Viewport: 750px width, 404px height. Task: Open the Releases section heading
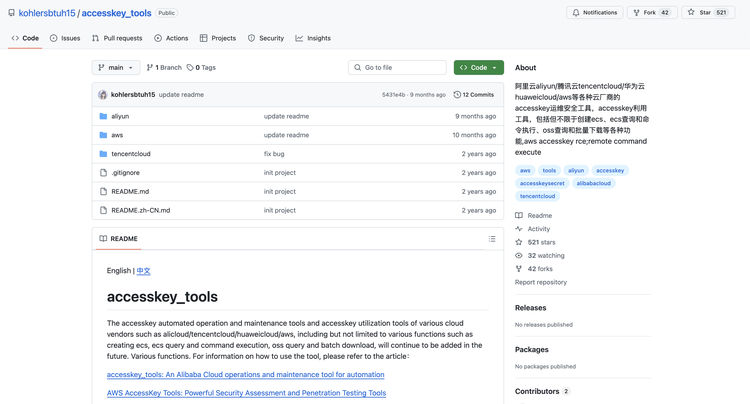(x=530, y=308)
